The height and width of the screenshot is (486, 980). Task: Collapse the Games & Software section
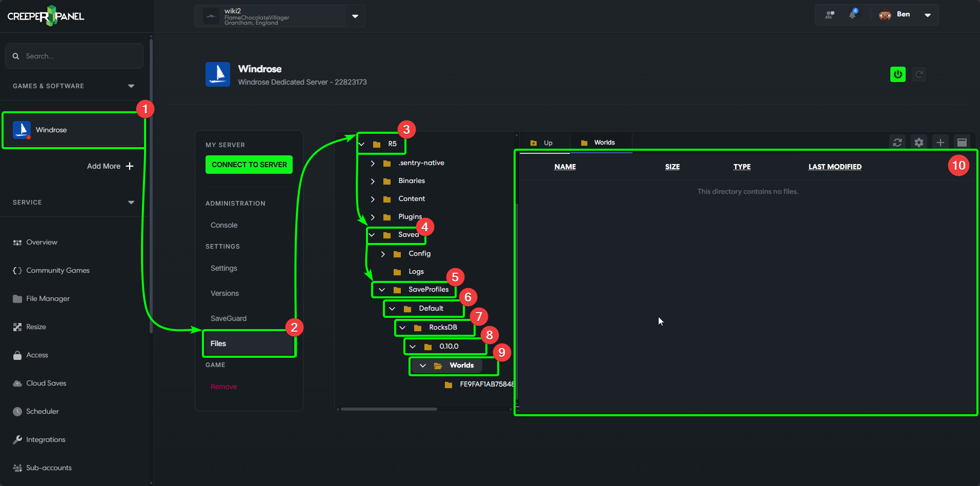[131, 86]
